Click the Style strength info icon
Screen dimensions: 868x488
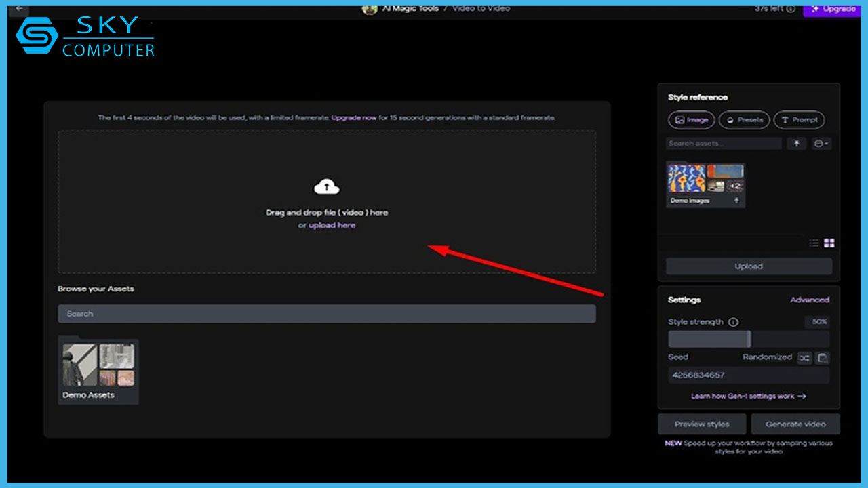[733, 322]
